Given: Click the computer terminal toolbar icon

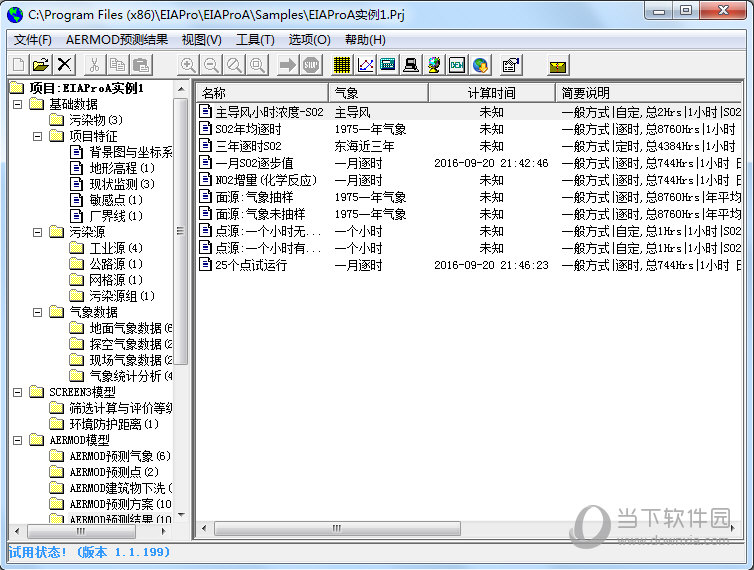Looking at the screenshot, I should click(411, 65).
